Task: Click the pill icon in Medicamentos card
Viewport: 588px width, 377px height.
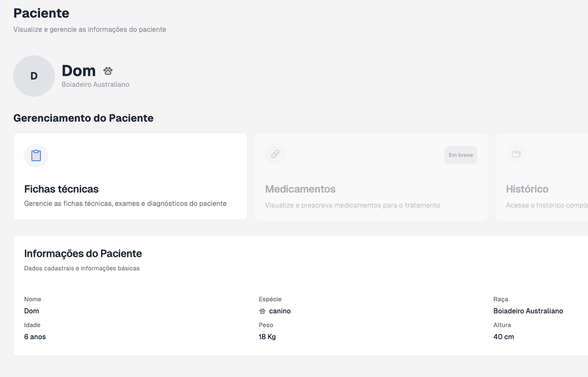Action: pyautogui.click(x=275, y=154)
